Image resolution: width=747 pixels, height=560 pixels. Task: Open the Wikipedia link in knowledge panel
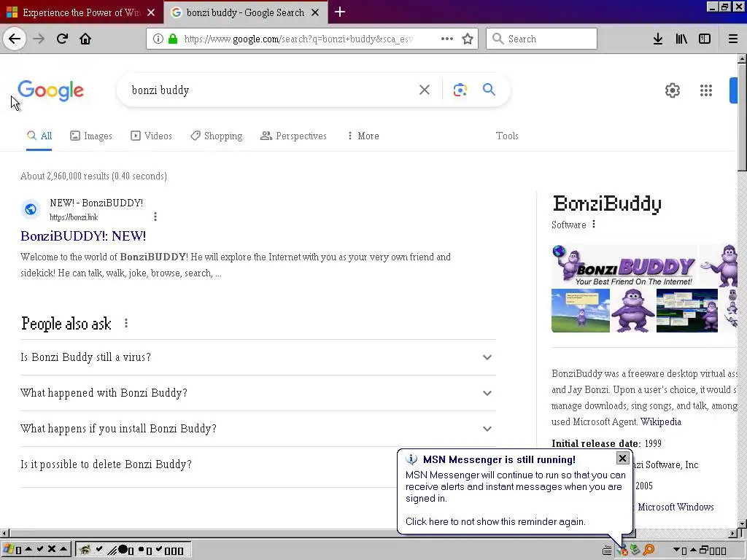tap(660, 421)
